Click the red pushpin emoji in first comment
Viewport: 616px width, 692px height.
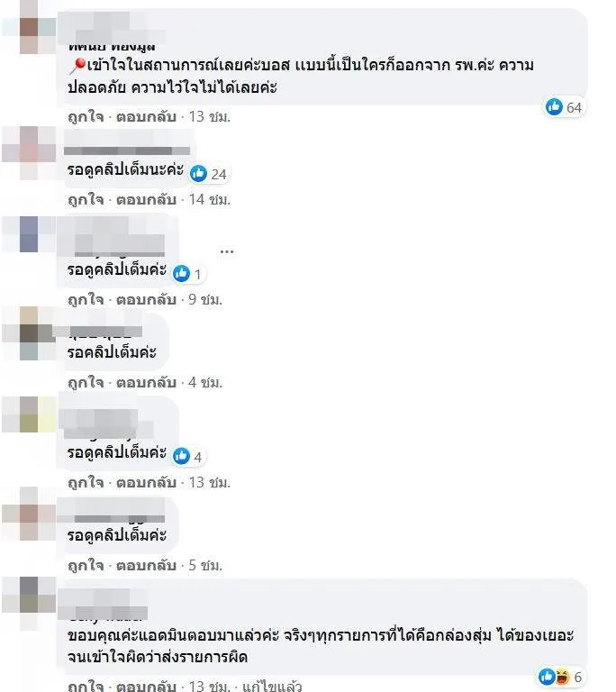pyautogui.click(x=77, y=66)
